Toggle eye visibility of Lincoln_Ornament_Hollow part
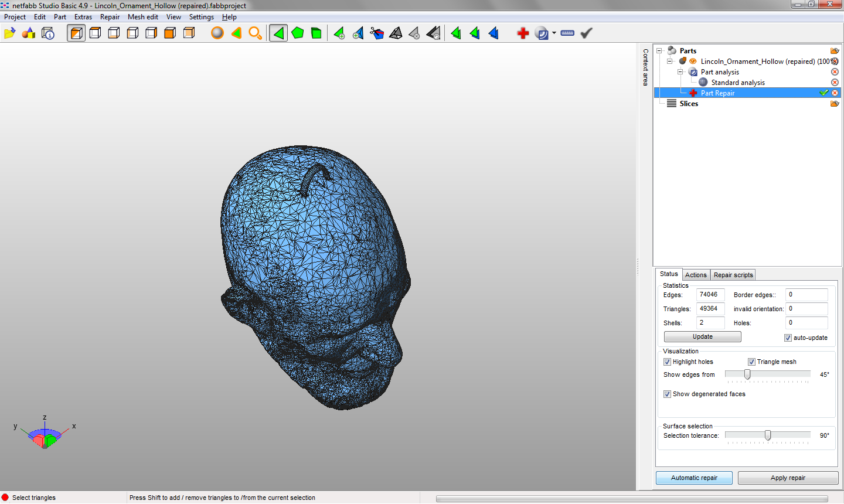The image size is (844, 504). 693,62
